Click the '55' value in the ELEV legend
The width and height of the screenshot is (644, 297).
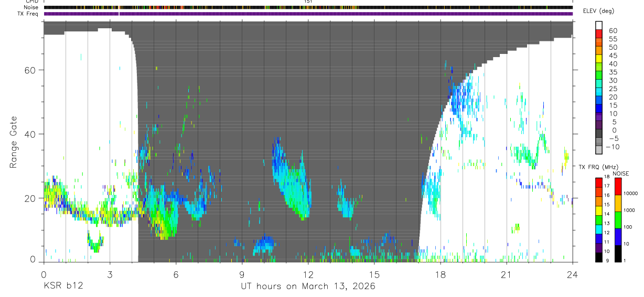612,39
